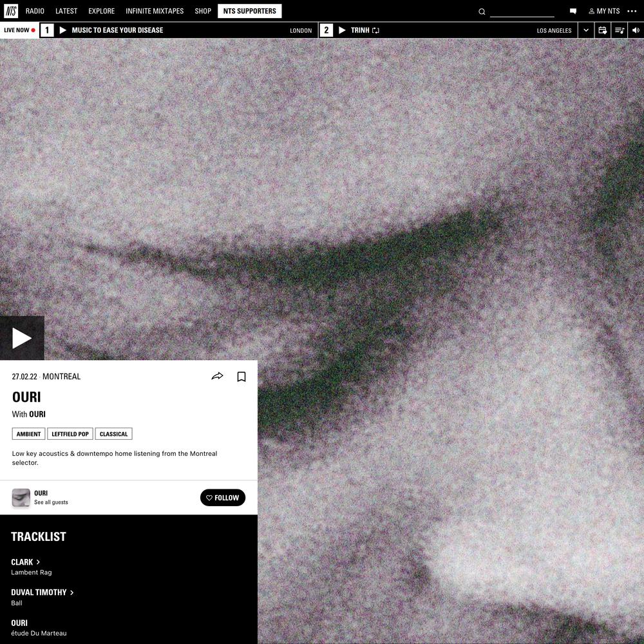This screenshot has width=644, height=644.
Task: Bookmark this Ouri episode
Action: [241, 377]
